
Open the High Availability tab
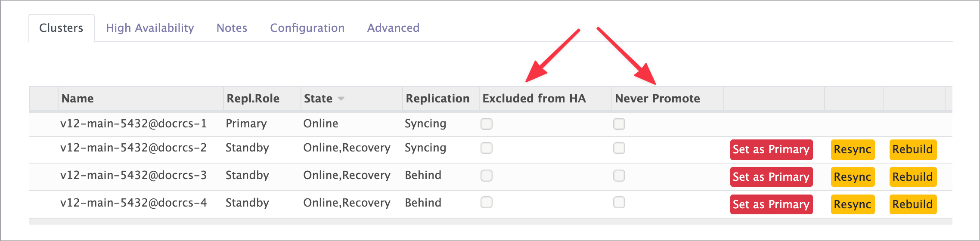[150, 28]
